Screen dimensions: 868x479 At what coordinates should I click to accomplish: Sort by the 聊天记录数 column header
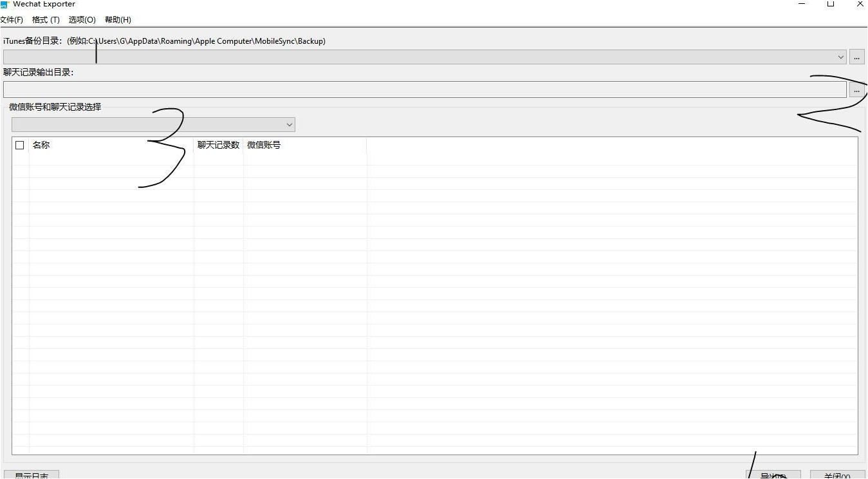(218, 146)
